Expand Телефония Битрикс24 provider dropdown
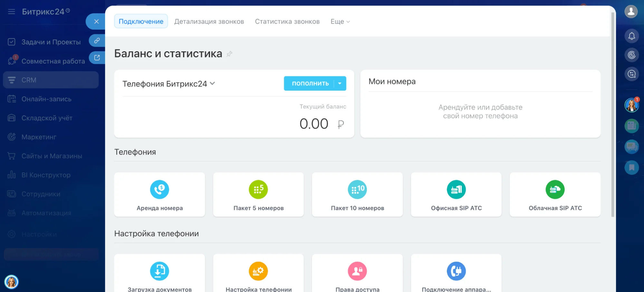The width and height of the screenshot is (644, 292). click(212, 83)
